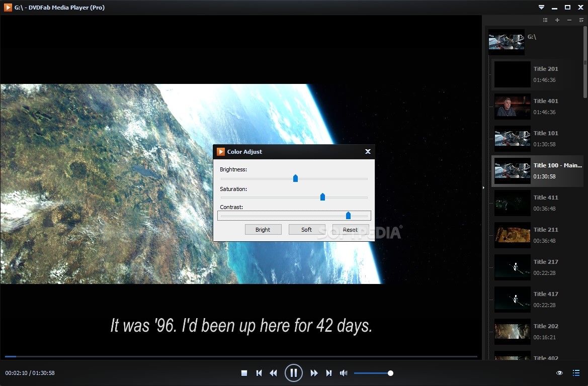Click the Title 411 duration 00:36:48

point(545,209)
